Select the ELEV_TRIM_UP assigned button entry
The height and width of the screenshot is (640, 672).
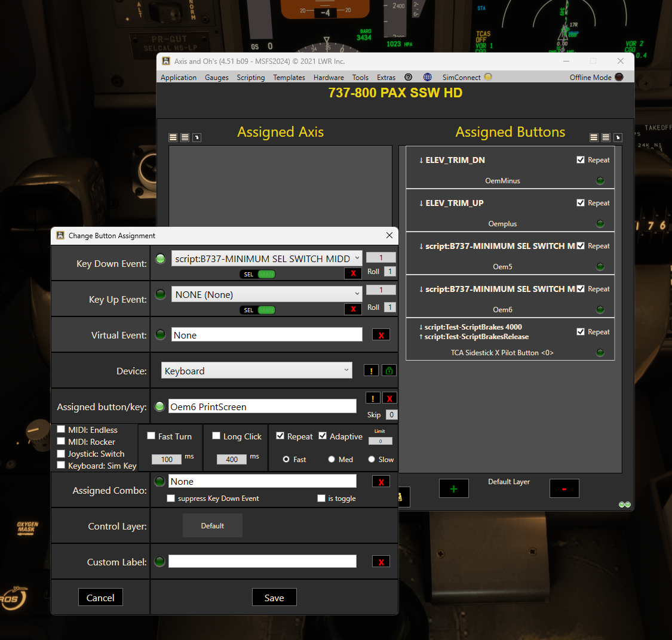click(510, 210)
